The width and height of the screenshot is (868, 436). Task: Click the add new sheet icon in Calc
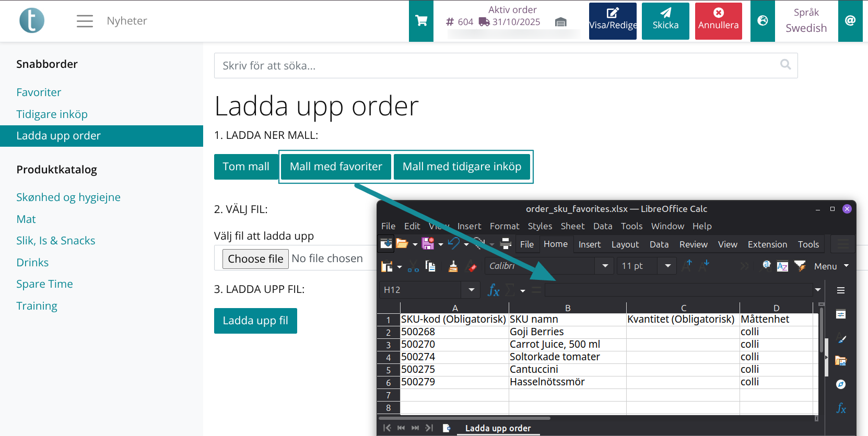click(x=447, y=428)
